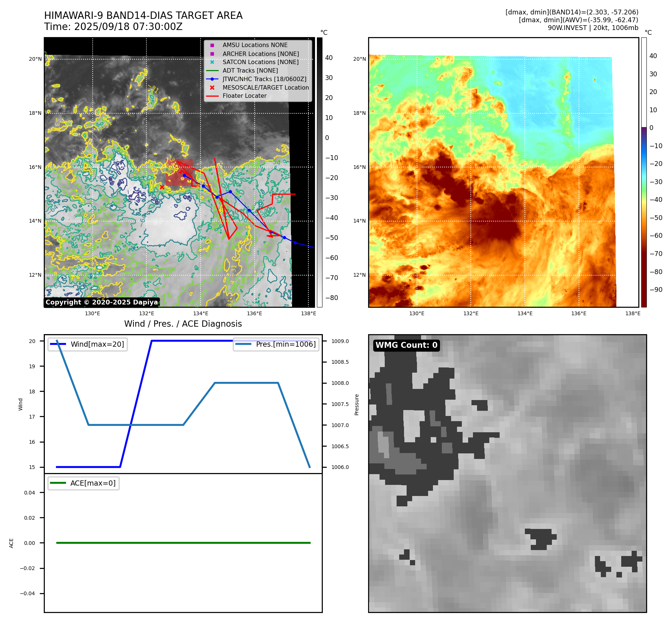Viewport: 672px width, 626px height.
Task: Click the BAND14 dmax, dmin values line
Action: tap(572, 12)
